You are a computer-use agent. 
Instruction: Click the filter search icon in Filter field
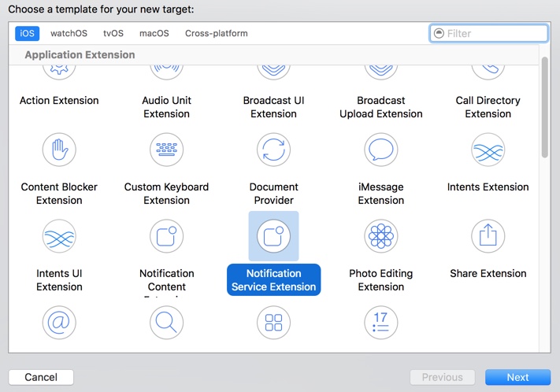pyautogui.click(x=439, y=33)
